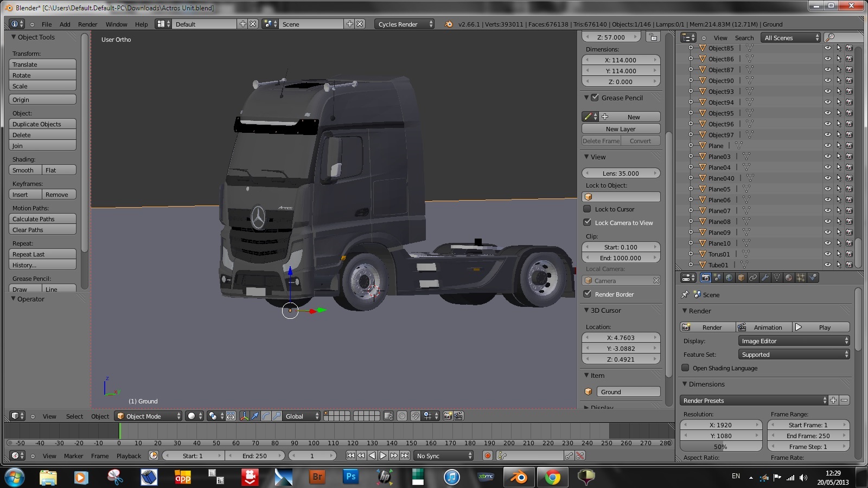The image size is (868, 488).
Task: Toggle automatic keyframe record button
Action: point(488,455)
